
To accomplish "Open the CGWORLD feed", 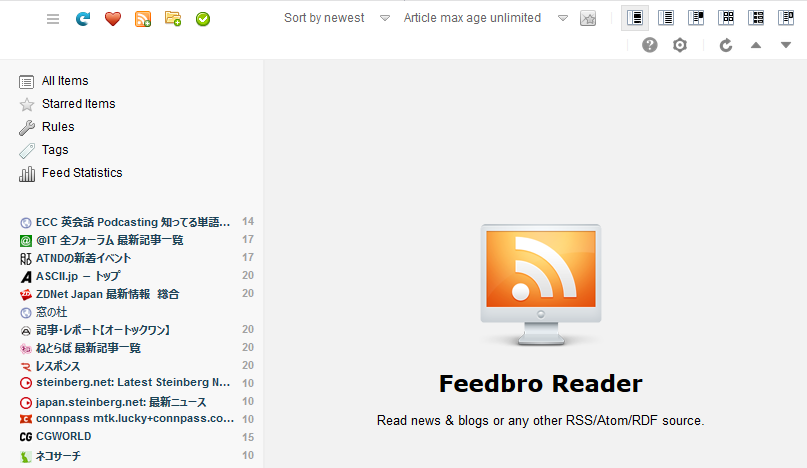I will [63, 437].
